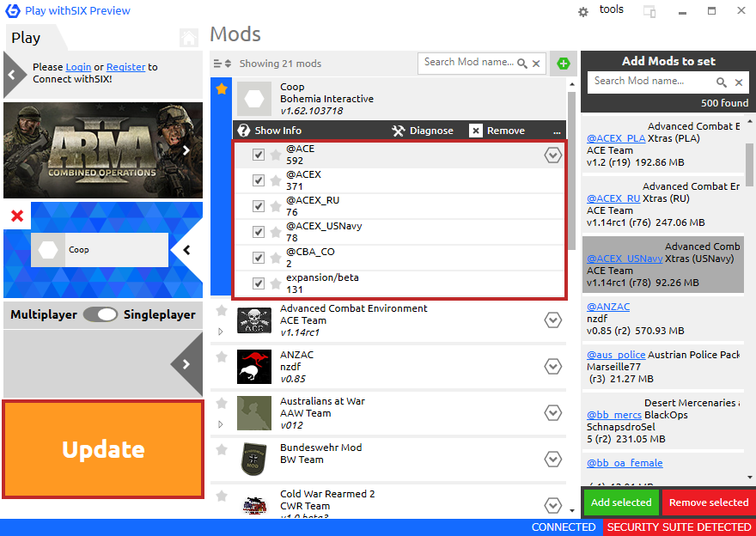
Task: Click Show Info for Coop
Action: click(270, 131)
